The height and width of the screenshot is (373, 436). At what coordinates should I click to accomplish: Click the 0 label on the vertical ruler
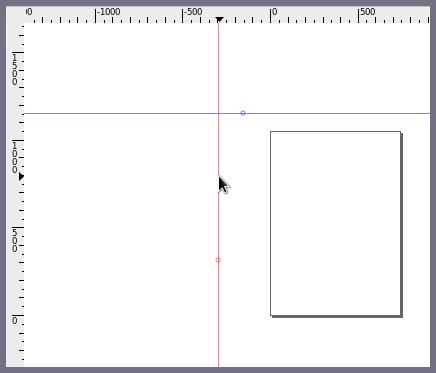point(15,321)
